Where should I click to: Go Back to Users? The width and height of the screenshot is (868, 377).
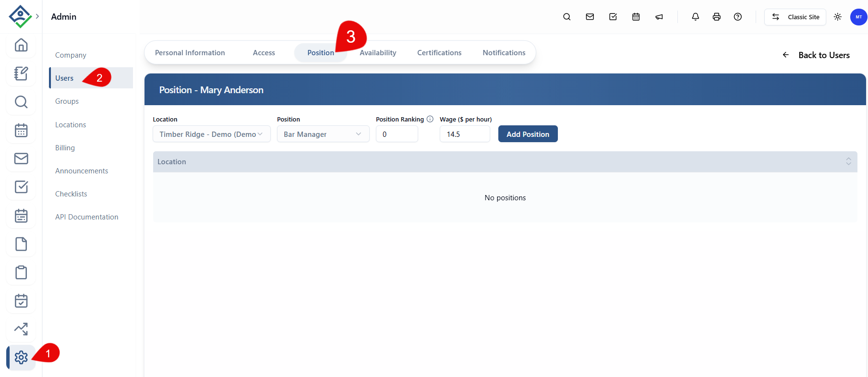[816, 55]
